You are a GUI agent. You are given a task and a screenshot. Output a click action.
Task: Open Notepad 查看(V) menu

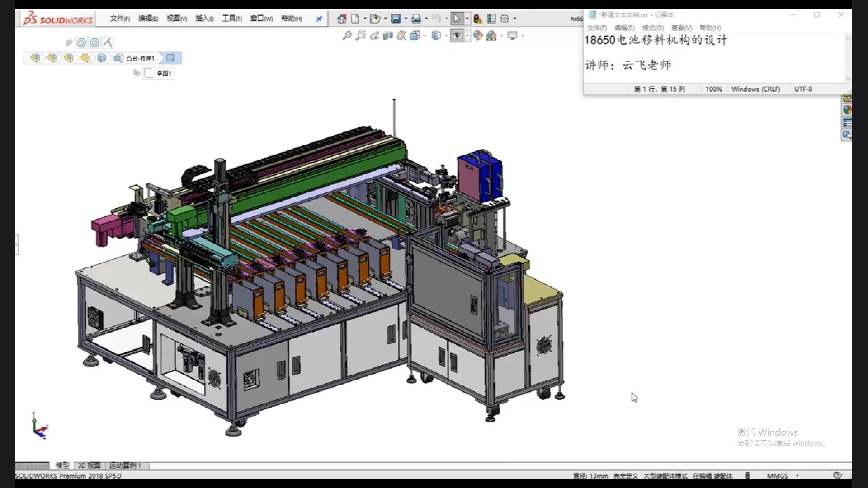click(681, 28)
